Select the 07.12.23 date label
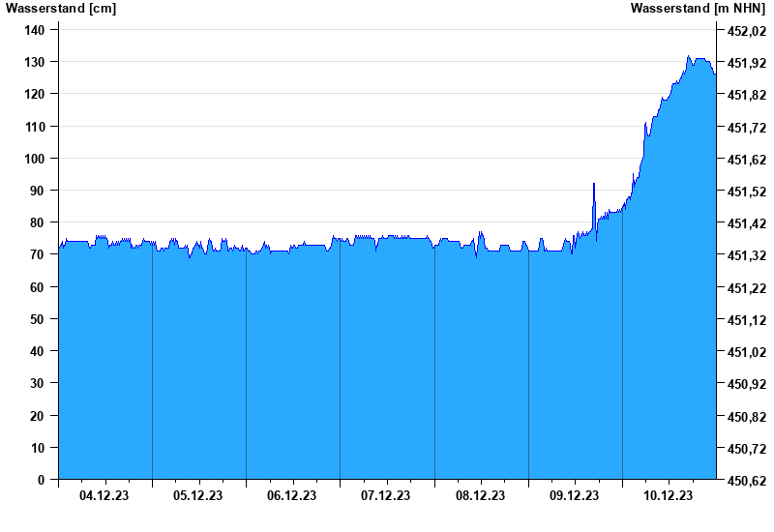Screen dimensions: 774x532 tap(386, 495)
